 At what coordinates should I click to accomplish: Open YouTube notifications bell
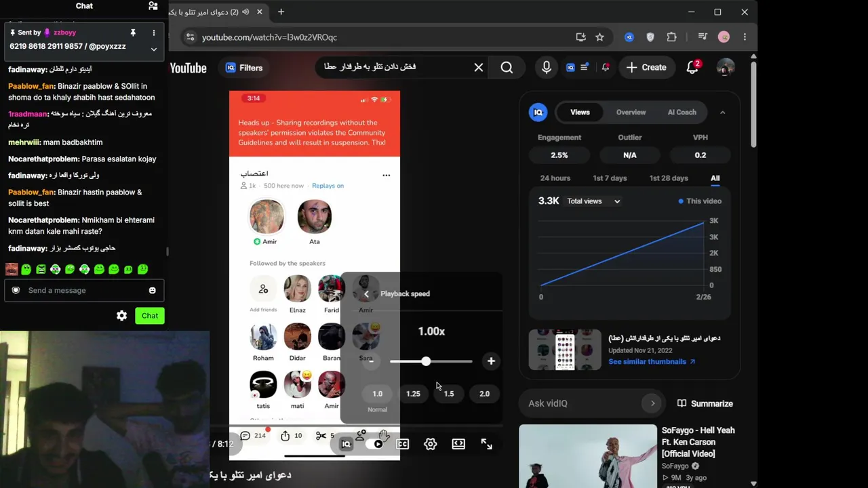692,67
